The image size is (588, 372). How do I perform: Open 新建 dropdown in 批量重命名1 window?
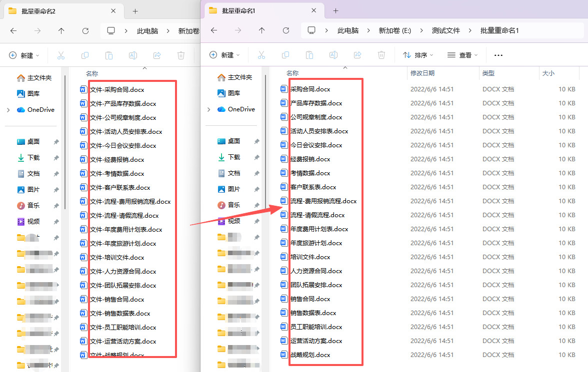point(224,55)
